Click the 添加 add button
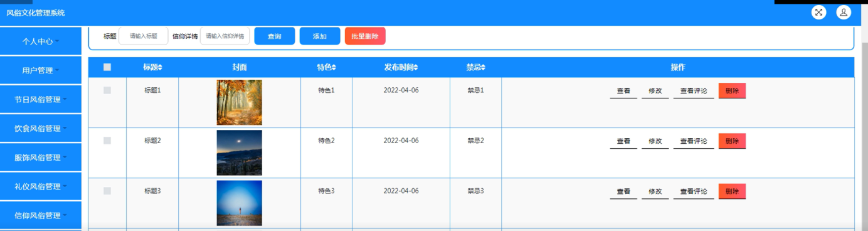The image size is (868, 231). (x=320, y=36)
